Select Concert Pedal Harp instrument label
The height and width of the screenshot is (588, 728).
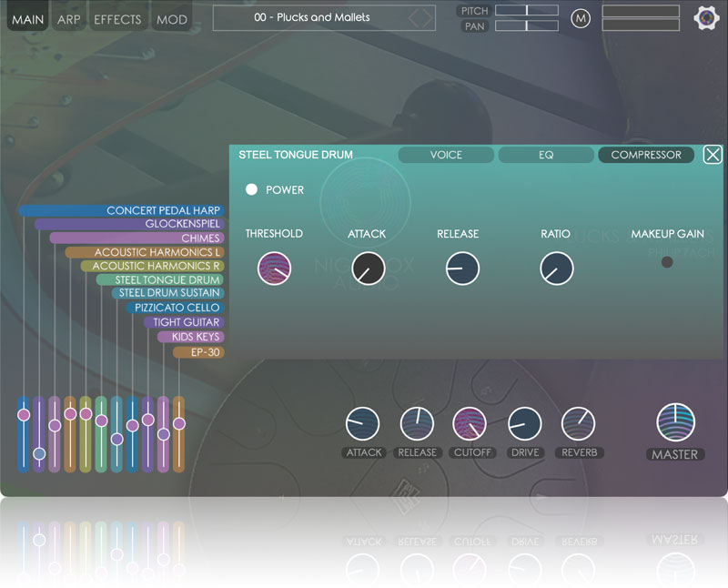coord(122,210)
